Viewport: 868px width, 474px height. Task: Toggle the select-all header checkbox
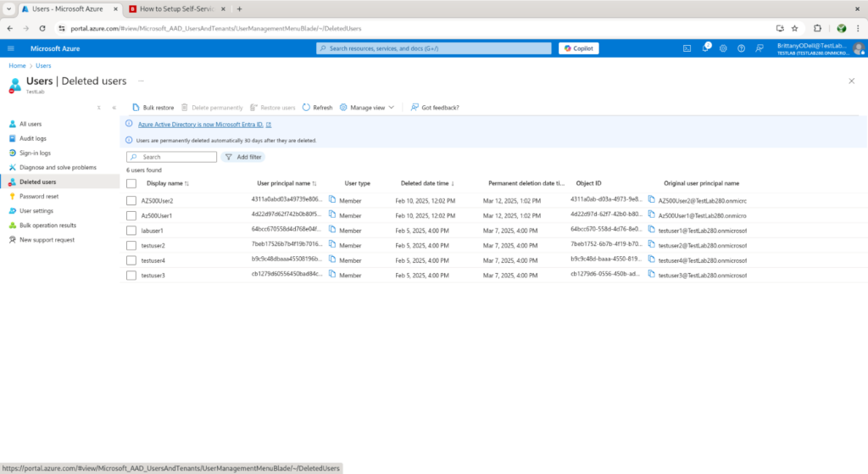[131, 183]
